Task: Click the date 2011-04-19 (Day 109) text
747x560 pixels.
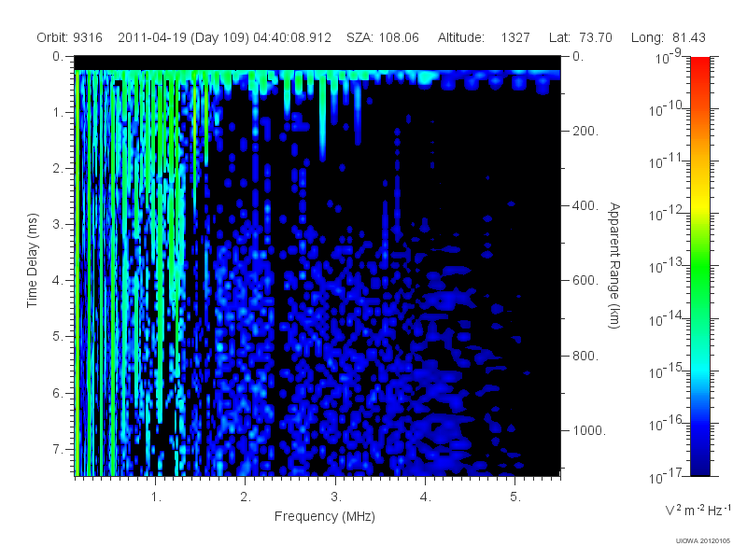Action: click(x=183, y=37)
